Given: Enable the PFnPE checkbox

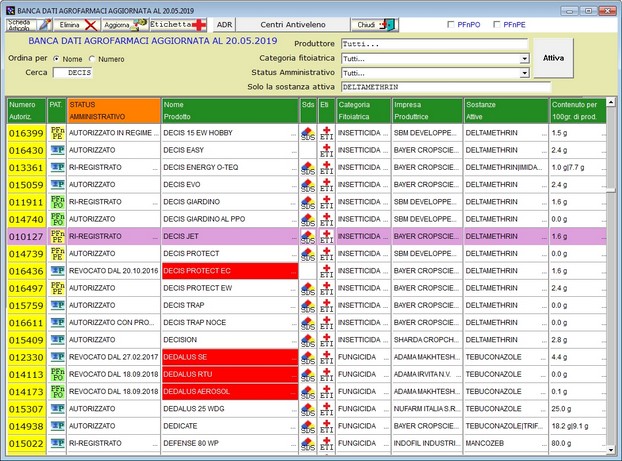Looking at the screenshot, I should click(x=497, y=25).
